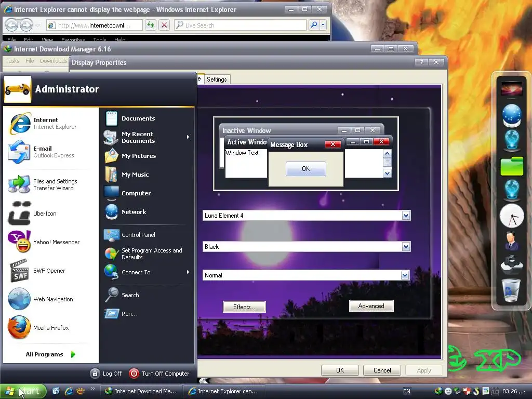Expand All Programs arrow
Image resolution: width=532 pixels, height=399 pixels.
(73, 354)
